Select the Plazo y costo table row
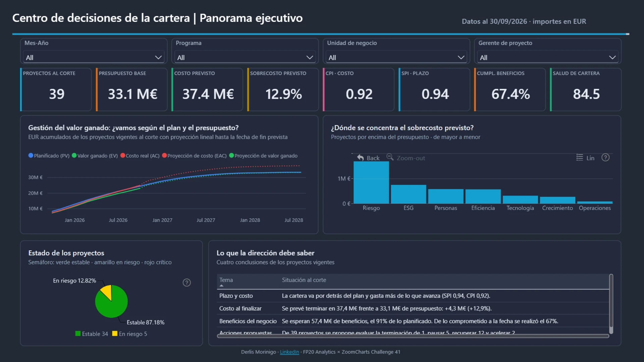This screenshot has height=362, width=644. pyautogui.click(x=413, y=296)
